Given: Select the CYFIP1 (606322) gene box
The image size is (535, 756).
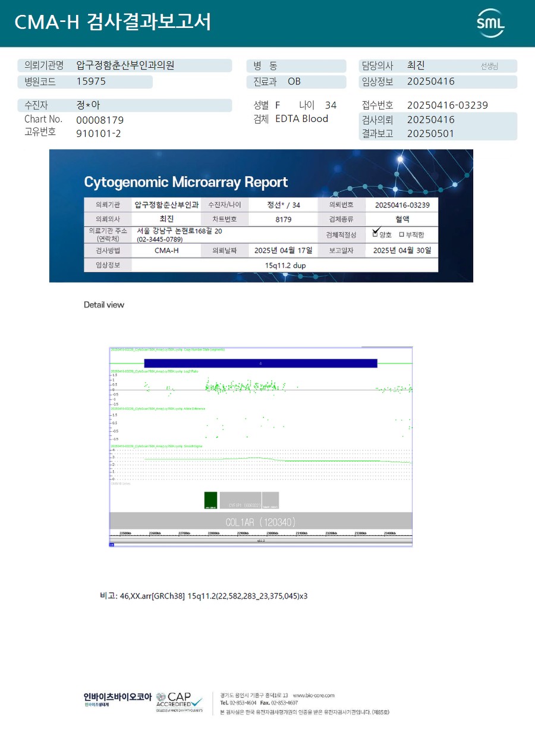Looking at the screenshot, I should 240,500.
